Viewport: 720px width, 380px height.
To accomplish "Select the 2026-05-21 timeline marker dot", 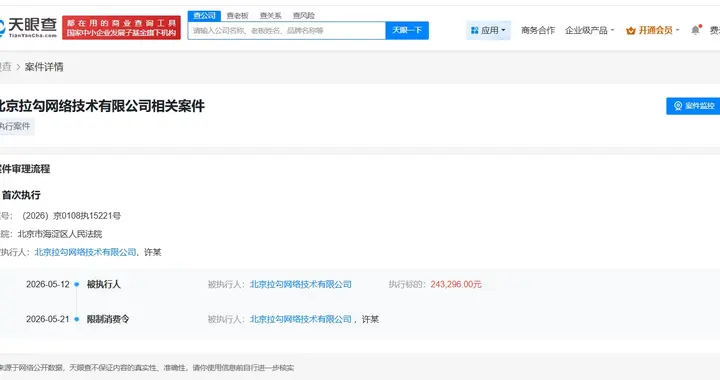I will pyautogui.click(x=77, y=319).
